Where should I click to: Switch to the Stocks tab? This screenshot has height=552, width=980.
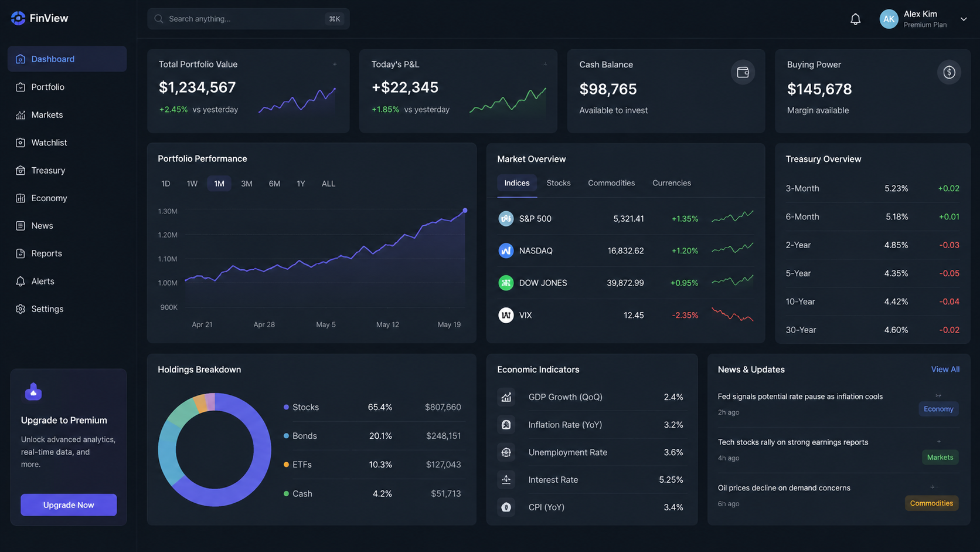click(559, 183)
